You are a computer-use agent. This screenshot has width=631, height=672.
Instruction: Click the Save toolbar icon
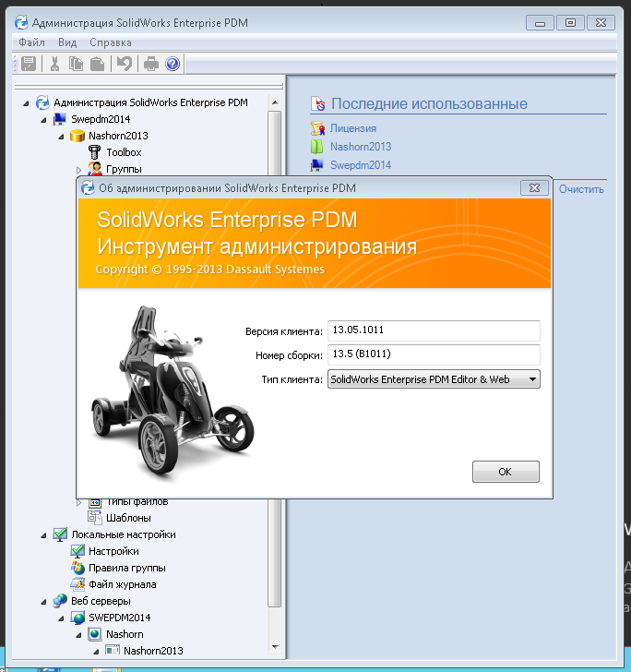[29, 64]
